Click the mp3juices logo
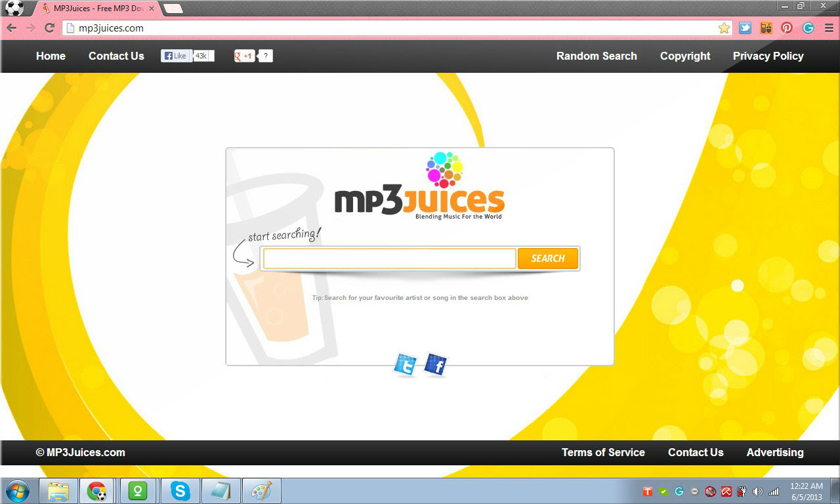 pos(419,188)
